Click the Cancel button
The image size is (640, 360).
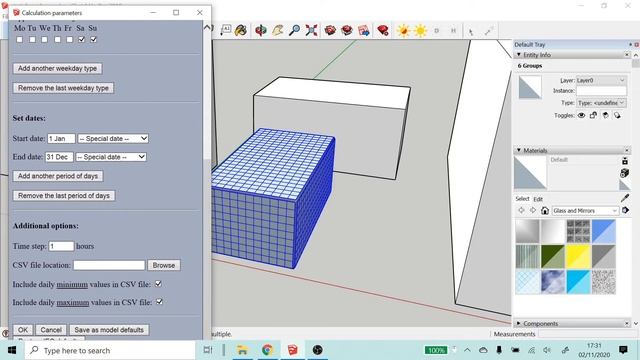(51, 330)
